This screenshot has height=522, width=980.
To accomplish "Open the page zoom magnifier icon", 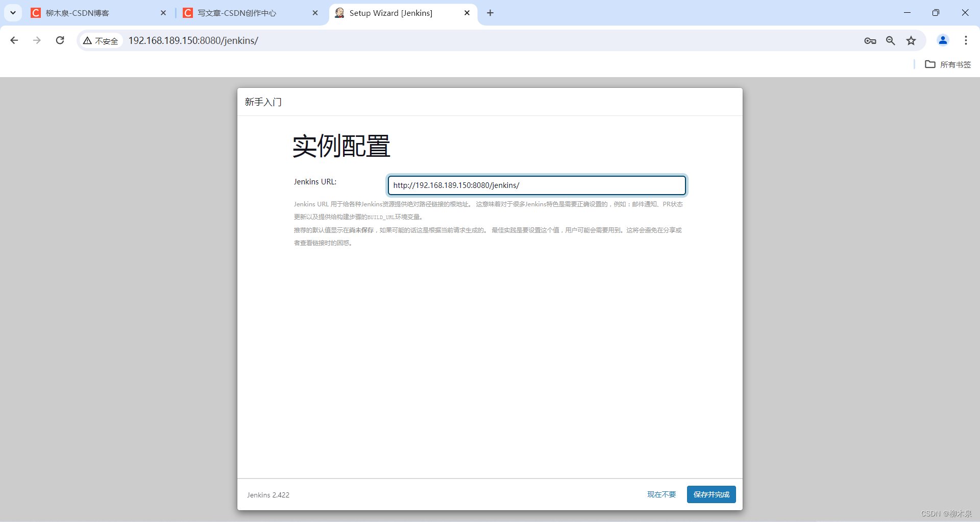I will point(891,41).
